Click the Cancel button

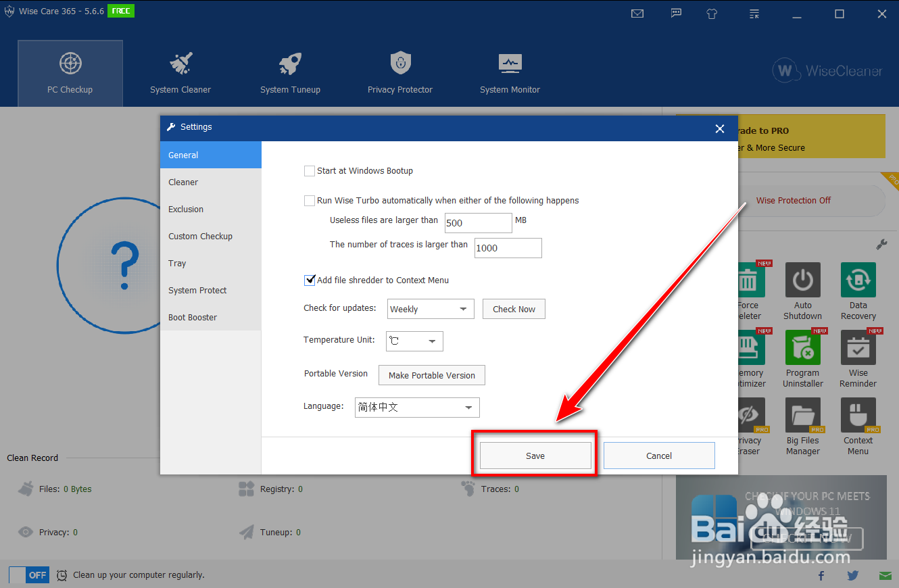pyautogui.click(x=659, y=456)
